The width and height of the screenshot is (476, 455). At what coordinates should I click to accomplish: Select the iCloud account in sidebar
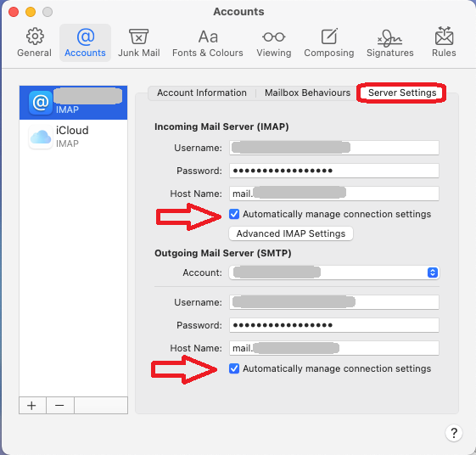point(74,137)
